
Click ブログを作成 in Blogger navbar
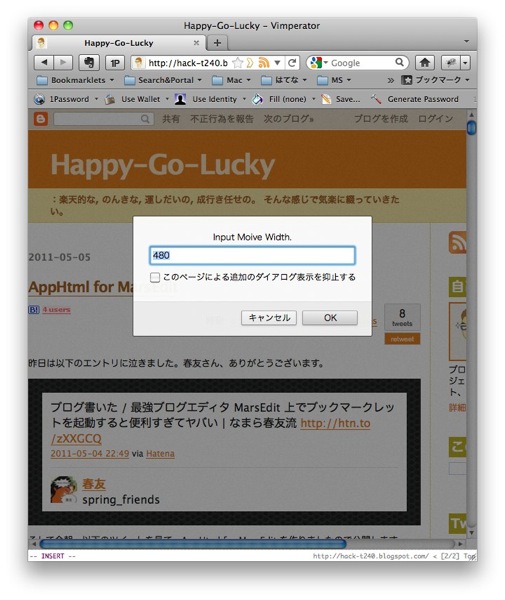pyautogui.click(x=381, y=119)
